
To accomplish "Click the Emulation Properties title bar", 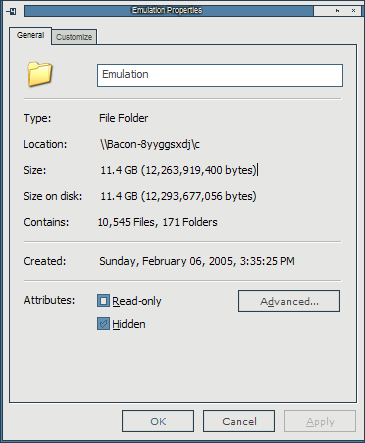I will pos(169,11).
